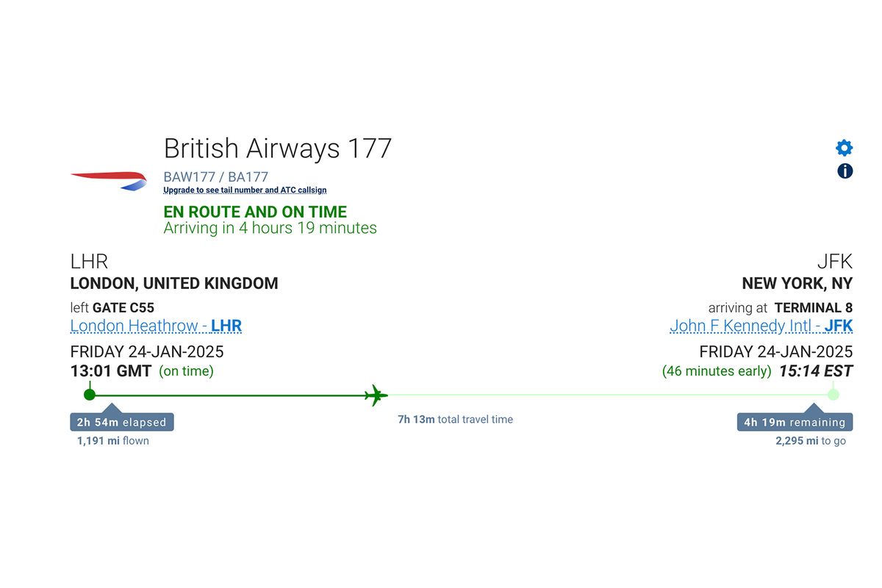Click the 46 minutes early arrival note
The image size is (882, 588).
(717, 371)
